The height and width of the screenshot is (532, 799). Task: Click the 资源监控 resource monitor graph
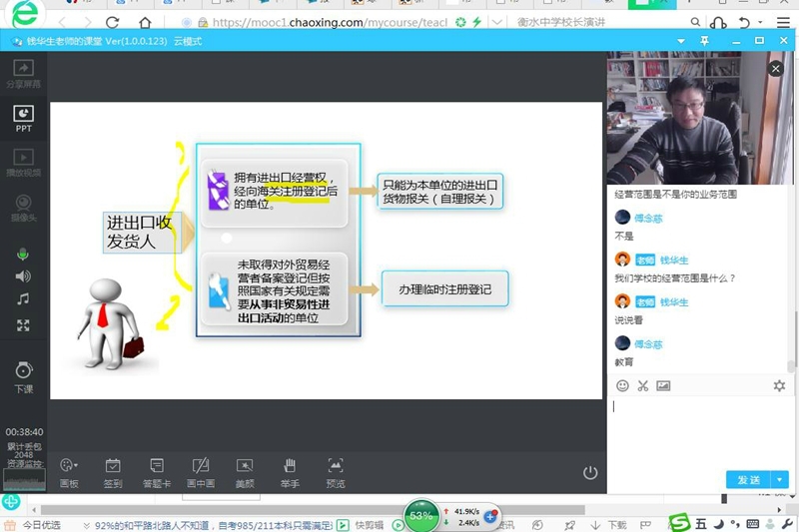[x=24, y=479]
